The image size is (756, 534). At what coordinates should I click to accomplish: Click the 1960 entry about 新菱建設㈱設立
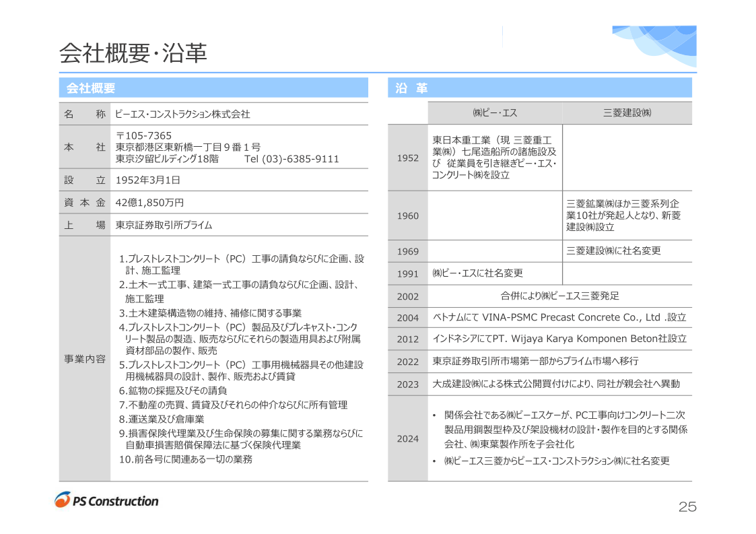pos(623,215)
